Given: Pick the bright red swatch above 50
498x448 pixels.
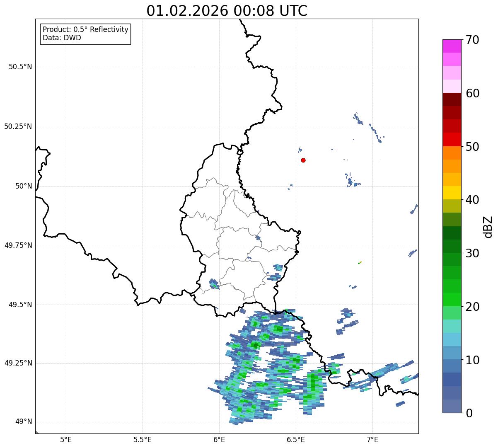Looking at the screenshot, I should 452,140.
